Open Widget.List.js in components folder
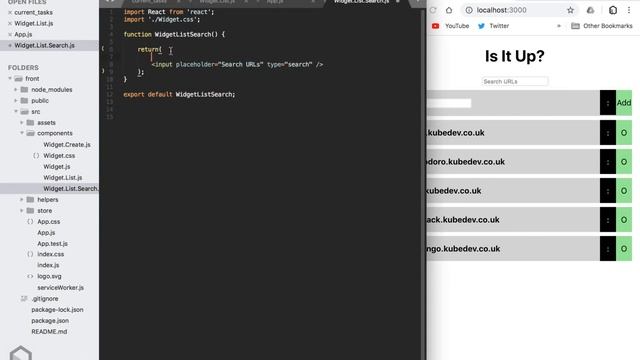The image size is (640, 360). (62, 178)
